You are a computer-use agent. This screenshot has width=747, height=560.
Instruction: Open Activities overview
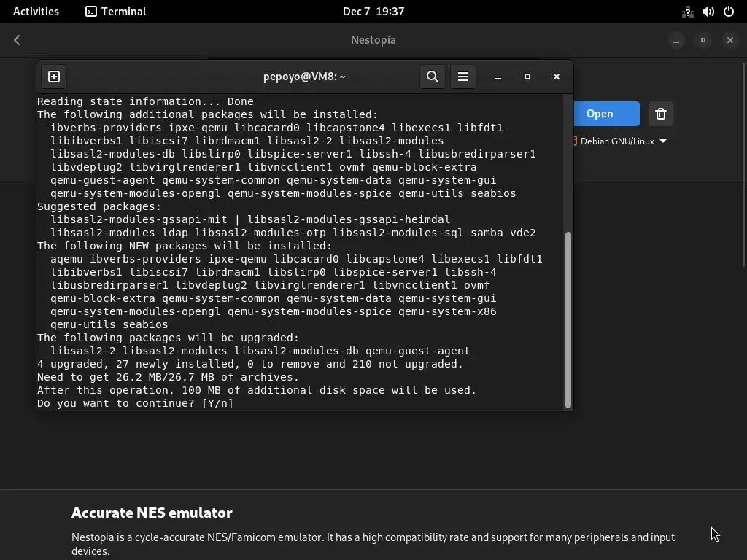(x=36, y=12)
